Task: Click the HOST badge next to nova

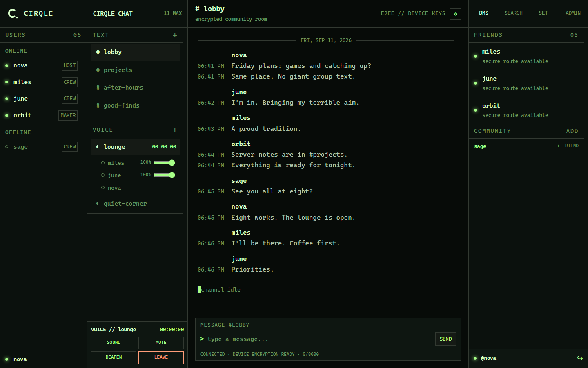Action: (69, 65)
